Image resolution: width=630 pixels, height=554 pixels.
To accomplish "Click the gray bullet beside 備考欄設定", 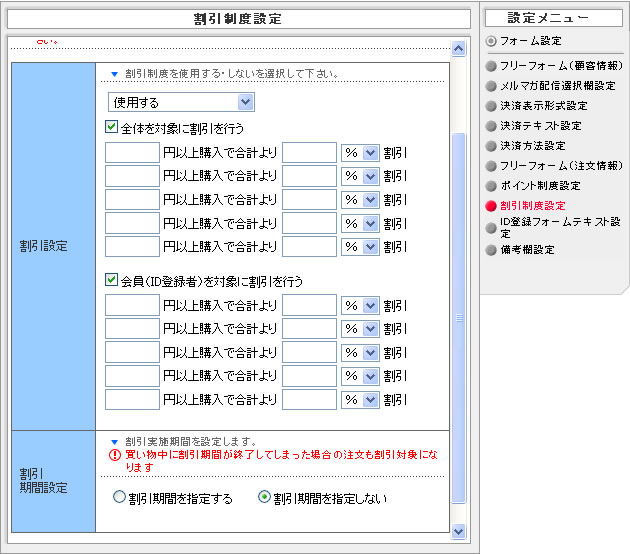I will 491,250.
